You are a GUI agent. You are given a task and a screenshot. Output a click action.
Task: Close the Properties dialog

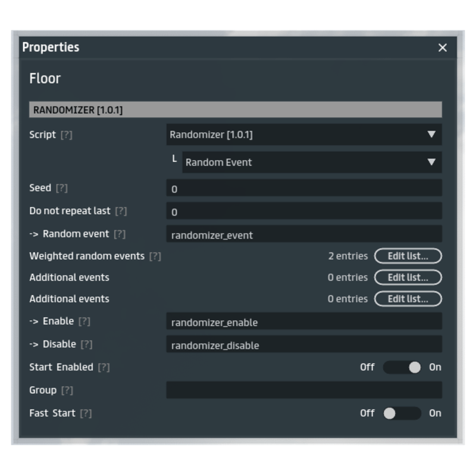[x=442, y=48]
